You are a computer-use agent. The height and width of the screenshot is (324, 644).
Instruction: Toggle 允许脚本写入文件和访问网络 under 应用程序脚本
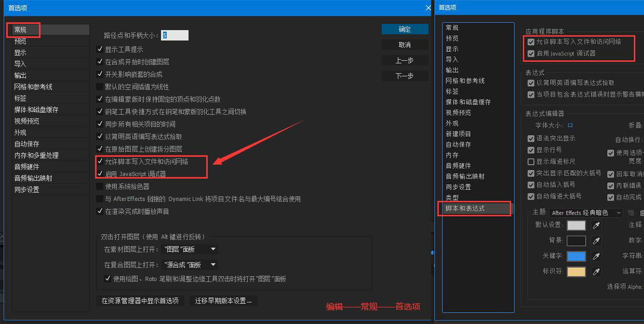531,42
